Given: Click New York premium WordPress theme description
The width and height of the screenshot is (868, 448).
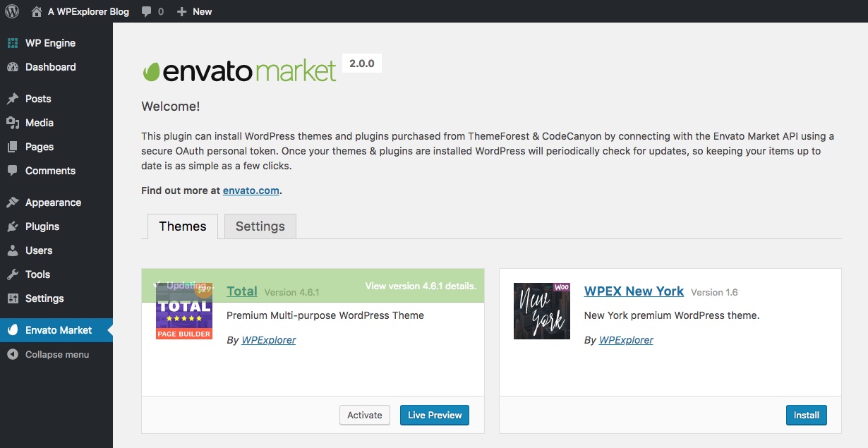Looking at the screenshot, I should (672, 315).
